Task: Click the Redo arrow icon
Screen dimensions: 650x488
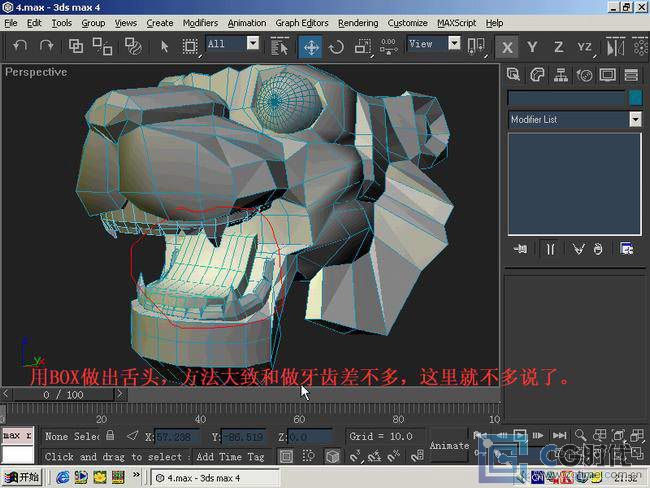Action: (46, 46)
